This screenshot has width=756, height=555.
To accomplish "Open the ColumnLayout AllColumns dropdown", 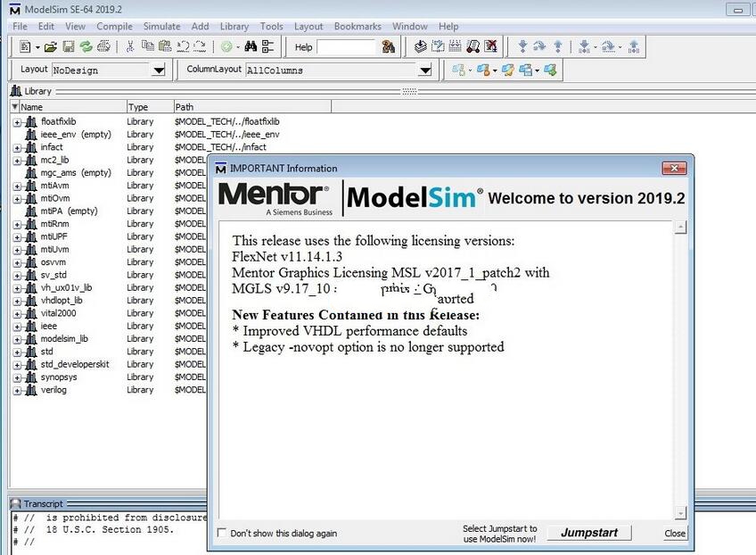I will tap(424, 70).
